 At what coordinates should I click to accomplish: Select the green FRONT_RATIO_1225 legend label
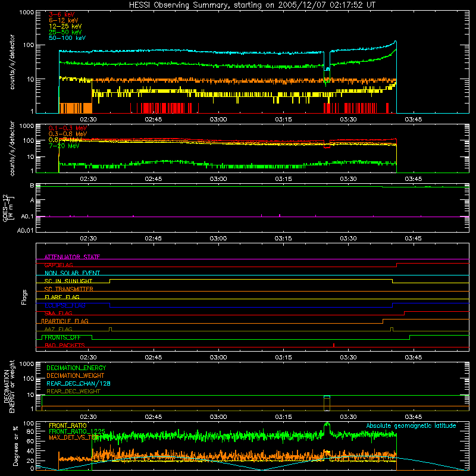pos(77,431)
